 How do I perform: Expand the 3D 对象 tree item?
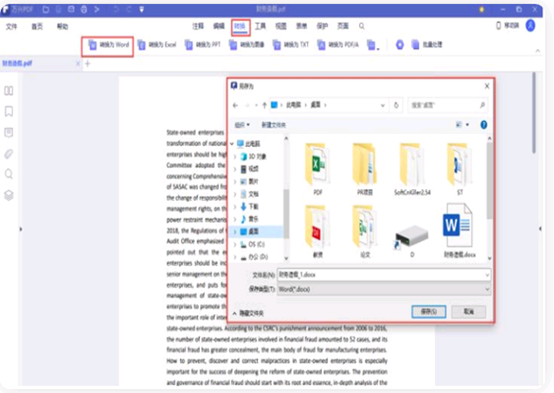235,157
